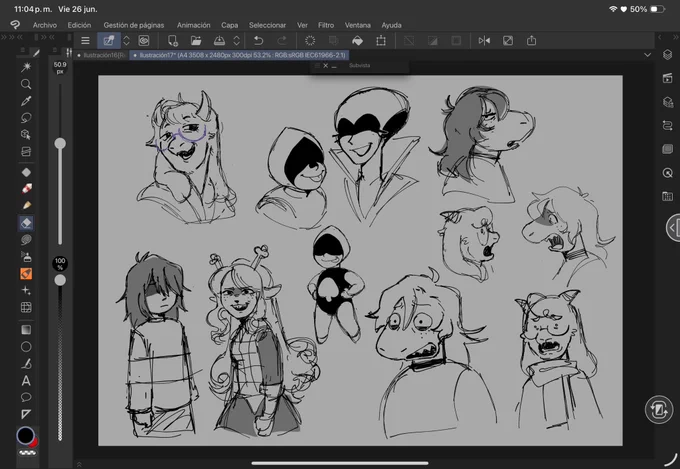Open the Ventana menu

click(x=357, y=25)
